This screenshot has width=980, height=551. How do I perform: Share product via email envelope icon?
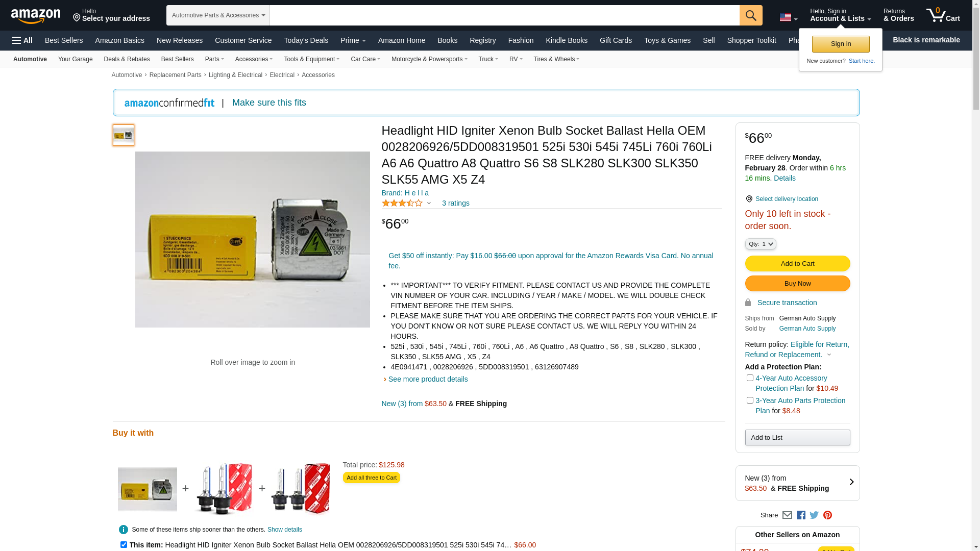pyautogui.click(x=787, y=515)
